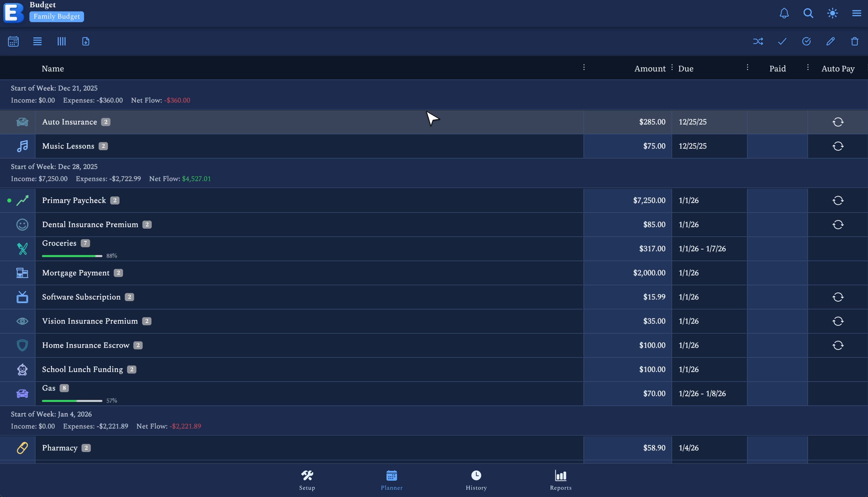The width and height of the screenshot is (868, 497).
Task: Toggle light mode with sun icon
Action: (x=833, y=13)
